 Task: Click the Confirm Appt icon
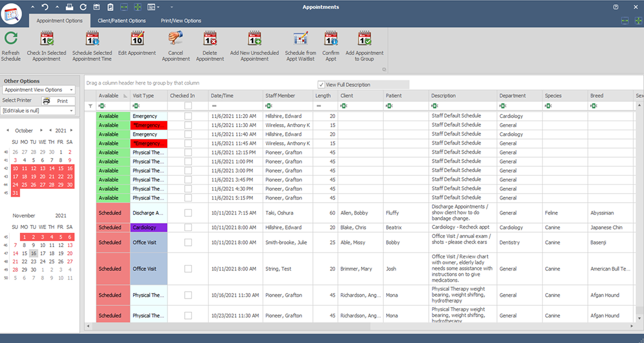pos(330,38)
